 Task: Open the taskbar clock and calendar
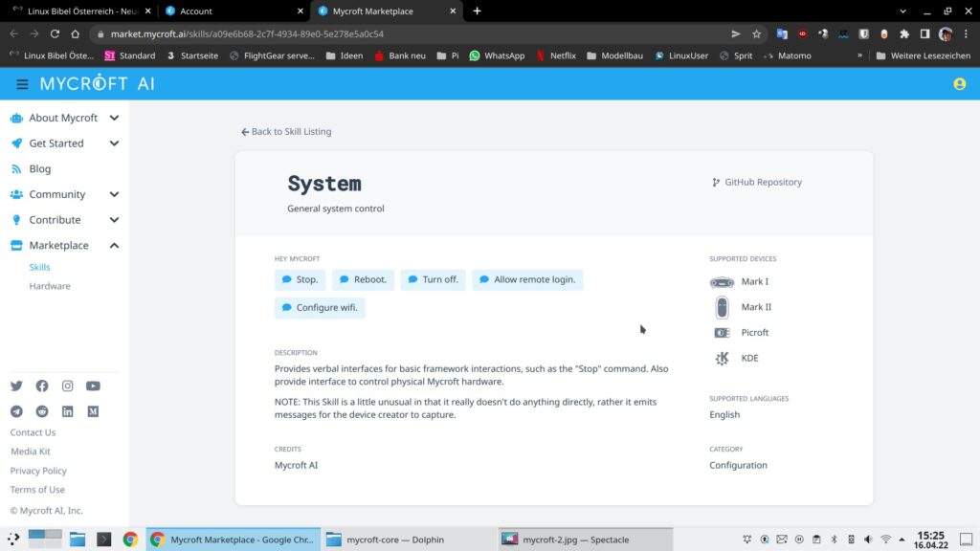(x=930, y=540)
